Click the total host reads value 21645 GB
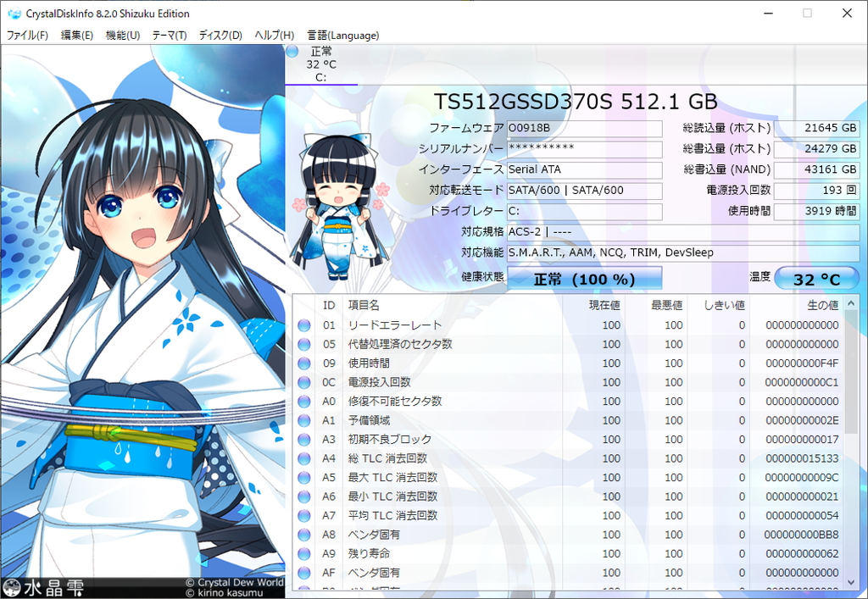The image size is (868, 599). (x=816, y=128)
